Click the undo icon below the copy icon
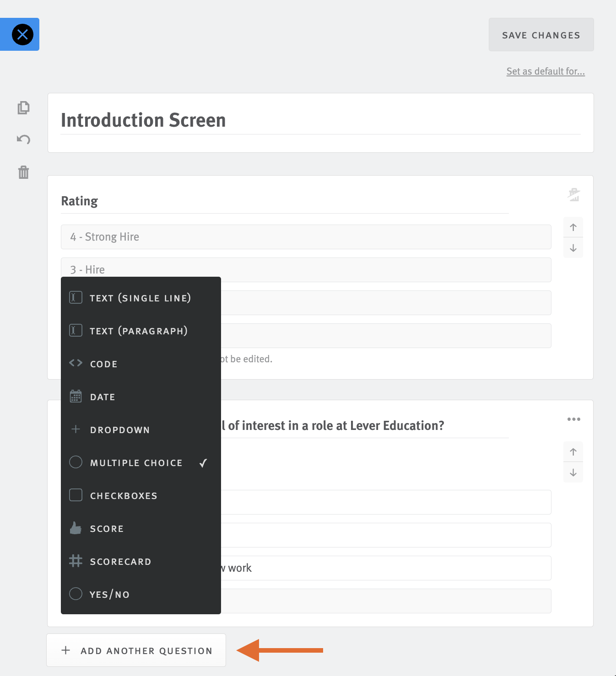Image resolution: width=616 pixels, height=676 pixels. 23,139
